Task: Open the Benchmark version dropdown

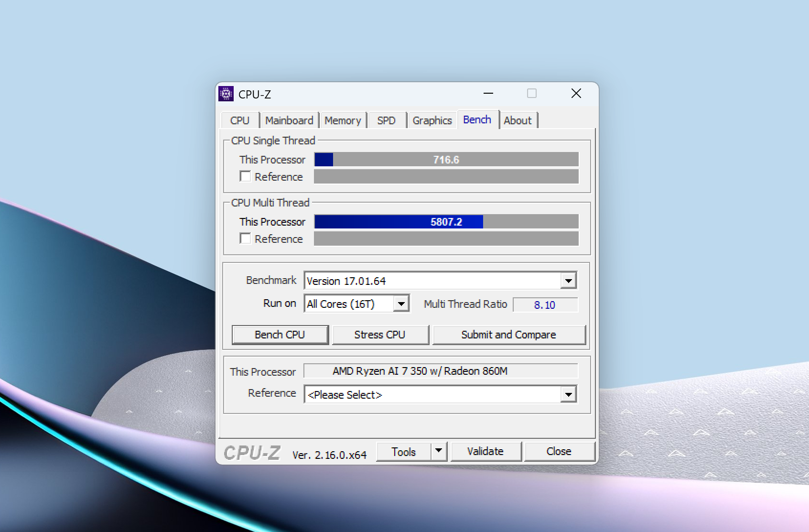Action: tap(568, 281)
